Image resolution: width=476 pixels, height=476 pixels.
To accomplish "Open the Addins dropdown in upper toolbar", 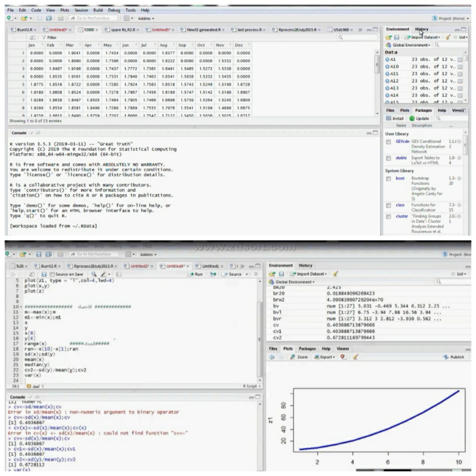I will (146, 18).
